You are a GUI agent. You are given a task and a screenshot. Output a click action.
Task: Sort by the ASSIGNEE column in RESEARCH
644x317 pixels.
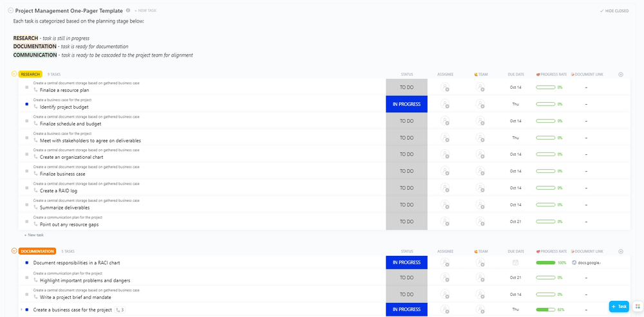445,74
